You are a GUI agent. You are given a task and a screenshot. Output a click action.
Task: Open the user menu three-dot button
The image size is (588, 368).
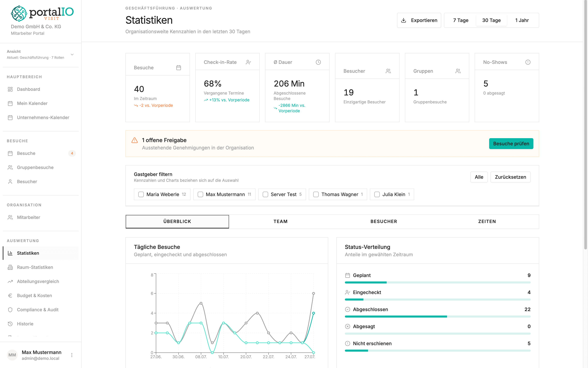click(x=72, y=355)
